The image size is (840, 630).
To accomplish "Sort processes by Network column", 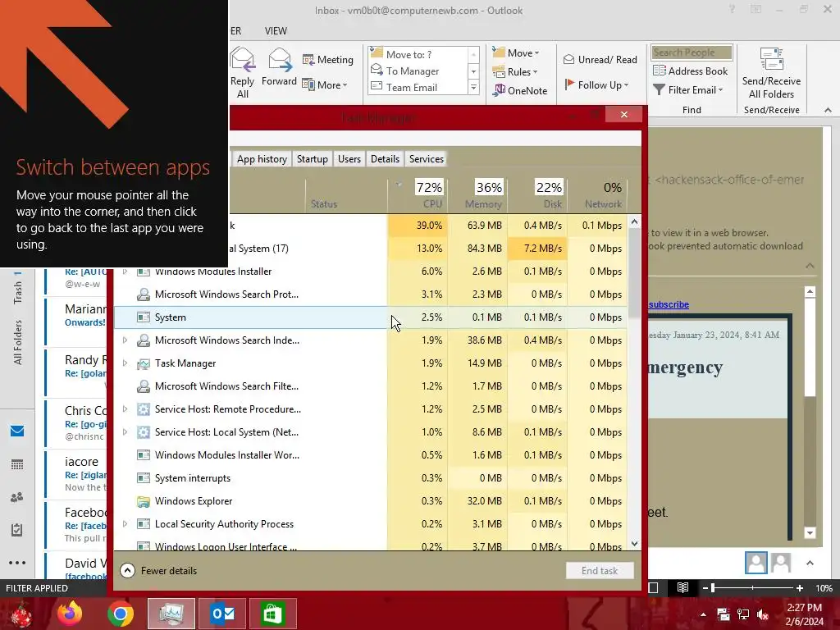I will [597, 195].
